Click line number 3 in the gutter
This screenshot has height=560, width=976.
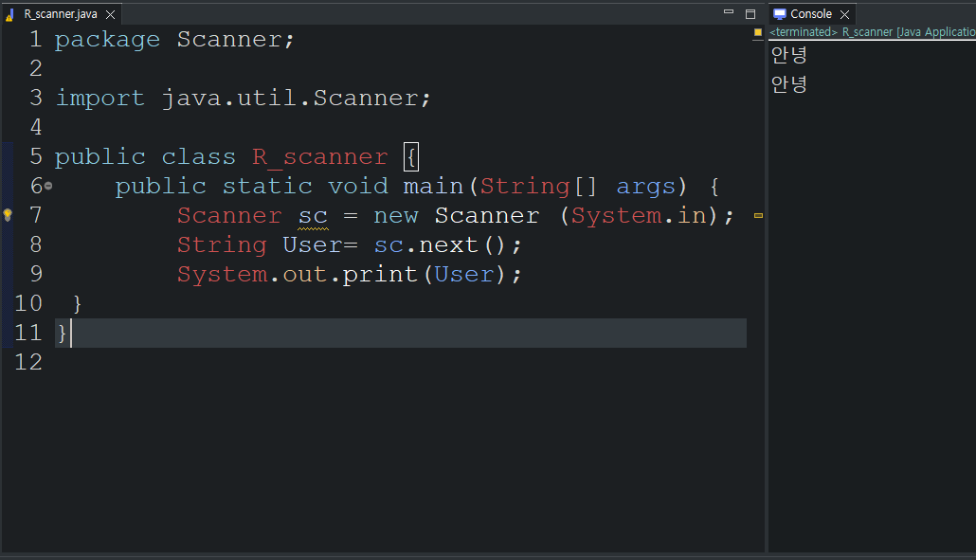click(36, 98)
